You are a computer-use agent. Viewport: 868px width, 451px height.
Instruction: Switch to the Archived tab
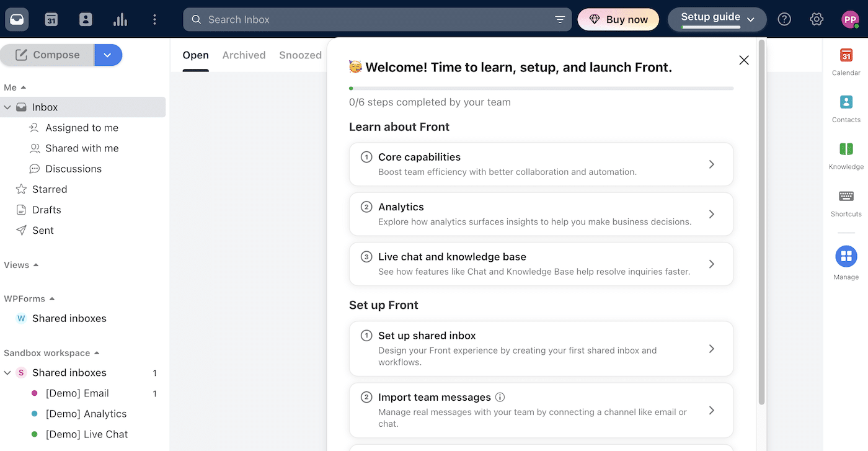(x=244, y=55)
